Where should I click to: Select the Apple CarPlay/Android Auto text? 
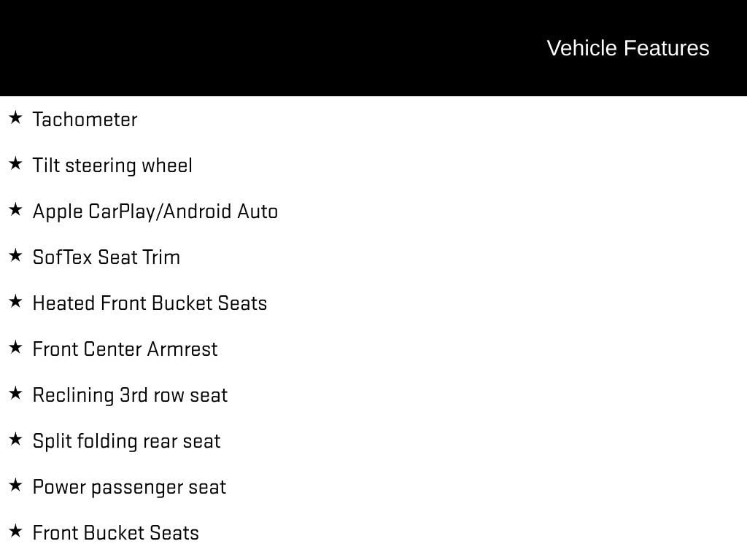pyautogui.click(x=155, y=211)
